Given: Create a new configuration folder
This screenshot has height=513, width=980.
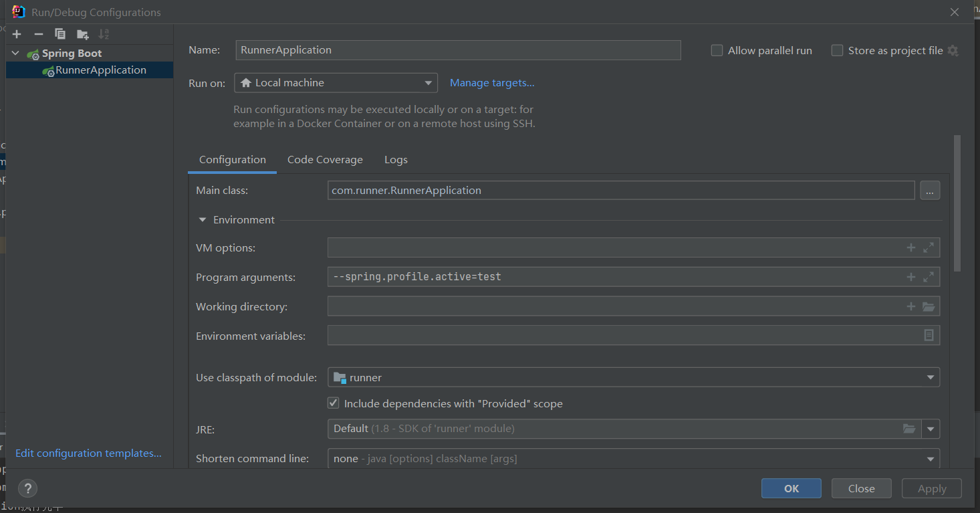Looking at the screenshot, I should [x=82, y=33].
